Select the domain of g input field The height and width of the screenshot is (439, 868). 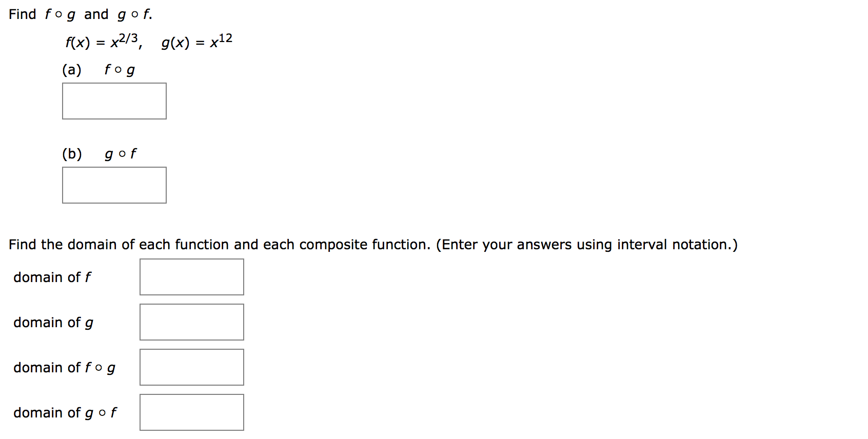(191, 322)
